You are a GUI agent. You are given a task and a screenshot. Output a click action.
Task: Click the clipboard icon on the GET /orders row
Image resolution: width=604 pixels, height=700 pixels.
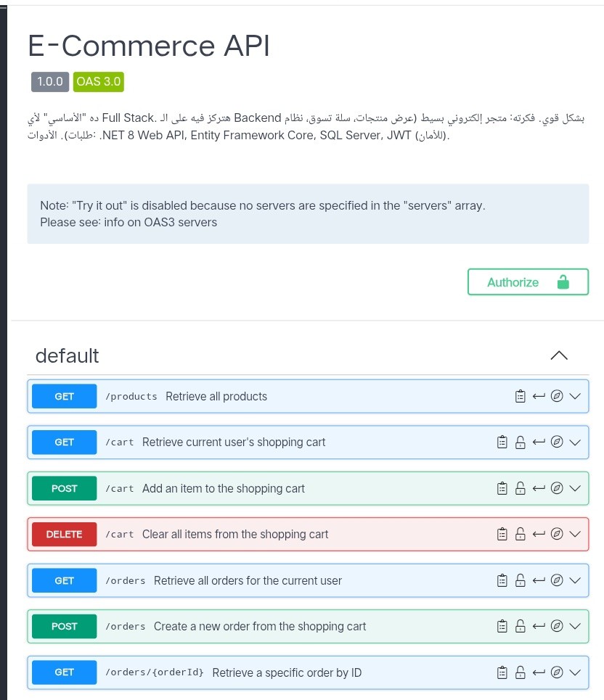click(x=502, y=580)
